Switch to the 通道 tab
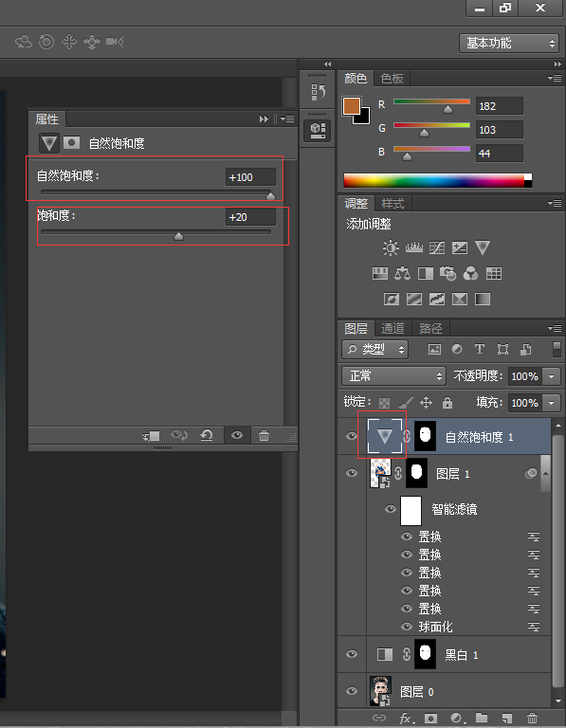 point(393,328)
